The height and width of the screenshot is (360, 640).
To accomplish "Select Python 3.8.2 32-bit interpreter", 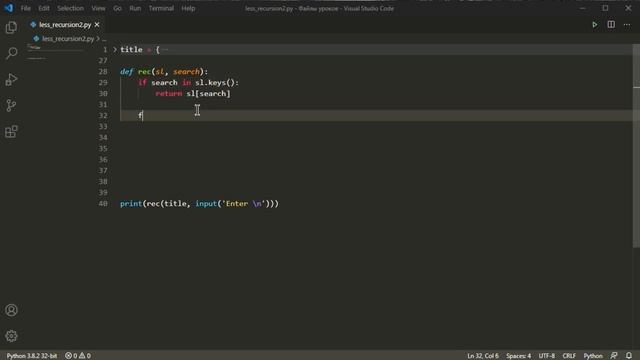I will point(32,356).
